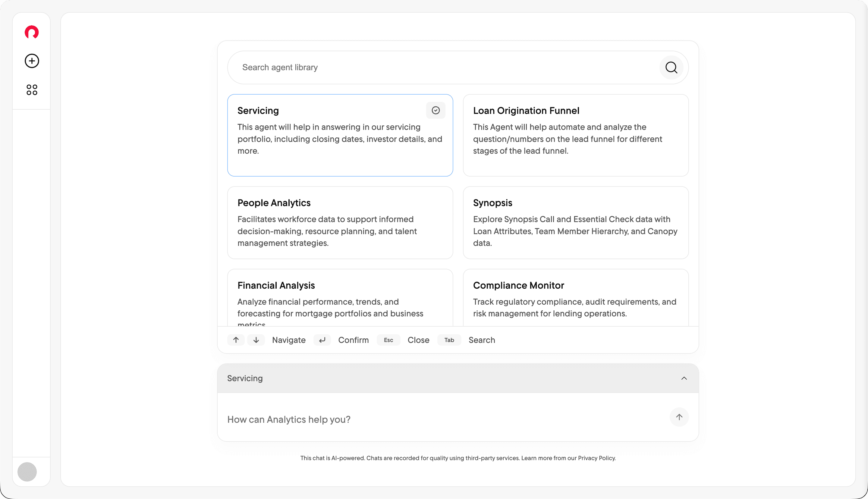Choose the People Analytics agent card
The width and height of the screenshot is (868, 499).
(340, 223)
